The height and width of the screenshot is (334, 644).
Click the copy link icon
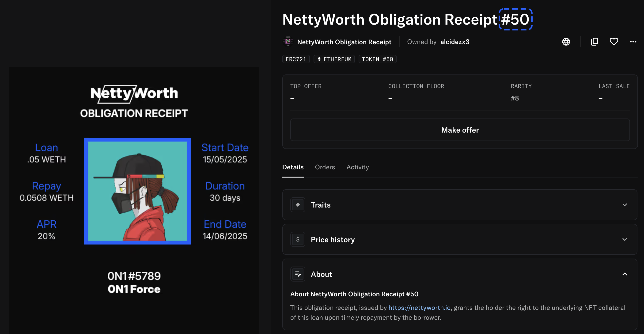tap(595, 42)
